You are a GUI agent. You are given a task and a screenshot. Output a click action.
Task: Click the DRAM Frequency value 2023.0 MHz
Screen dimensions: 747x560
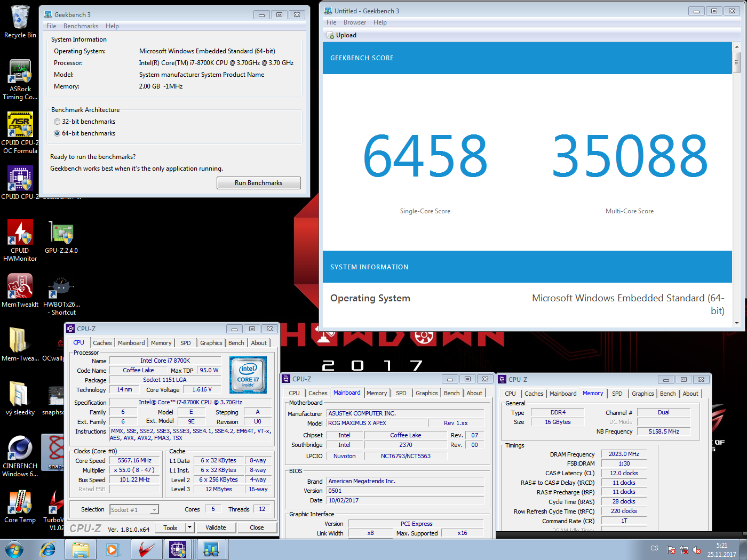(x=624, y=454)
